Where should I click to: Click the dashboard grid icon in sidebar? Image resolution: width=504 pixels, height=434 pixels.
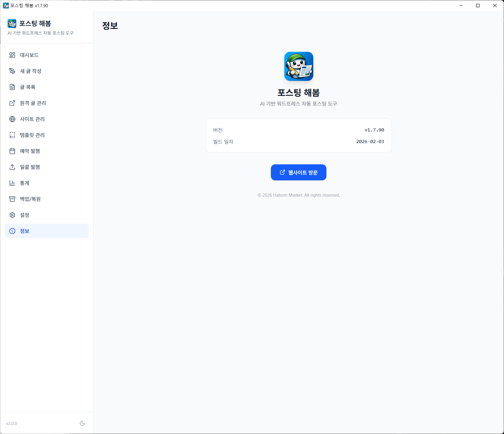coord(12,55)
